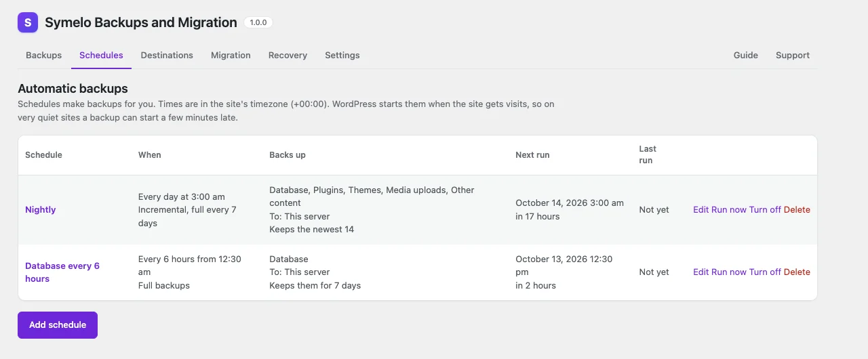Edit the Nightly schedule
868x359 pixels.
(x=701, y=210)
